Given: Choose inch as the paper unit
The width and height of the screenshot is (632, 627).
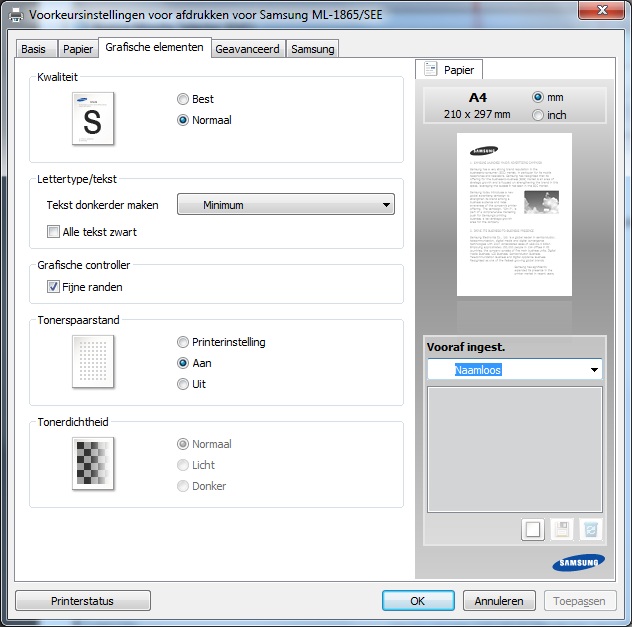Looking at the screenshot, I should 539,115.
